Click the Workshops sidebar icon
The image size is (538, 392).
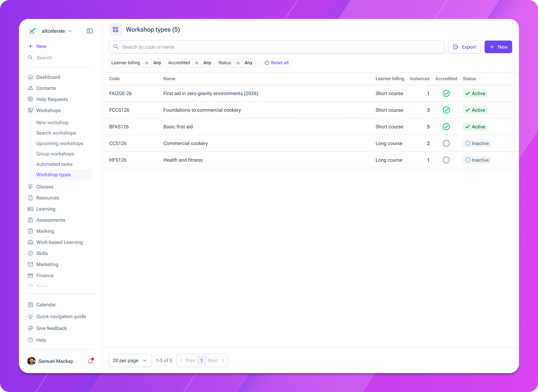(x=30, y=110)
